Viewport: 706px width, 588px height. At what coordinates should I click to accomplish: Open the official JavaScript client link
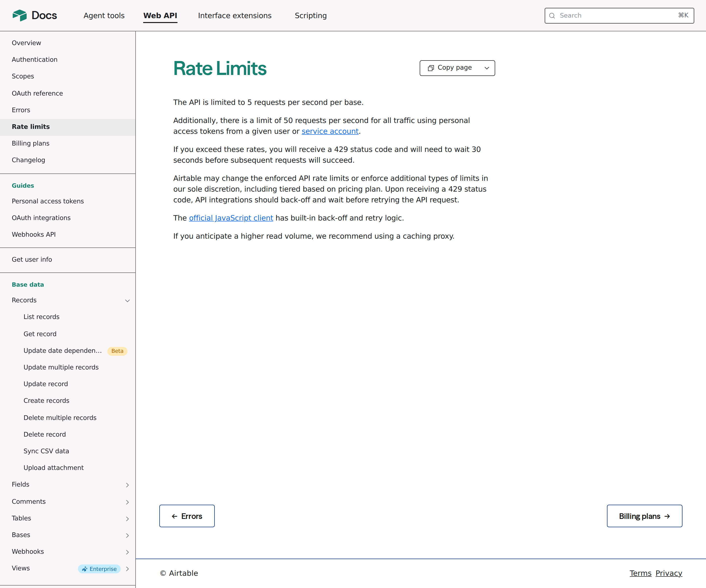tap(231, 218)
